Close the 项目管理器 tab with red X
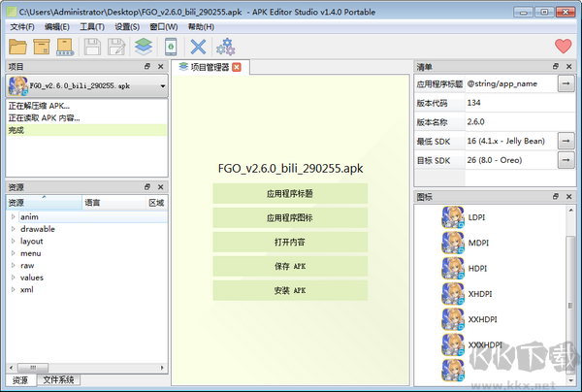 [x=237, y=67]
